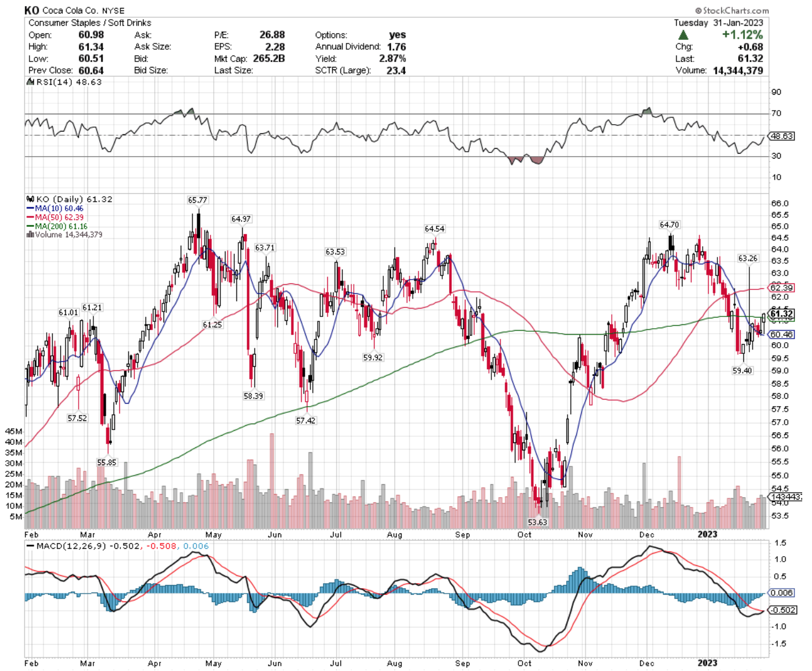The width and height of the screenshot is (812, 671).
Task: Click the Volume 14,344,379 legend entry in the chart
Action: click(x=64, y=235)
